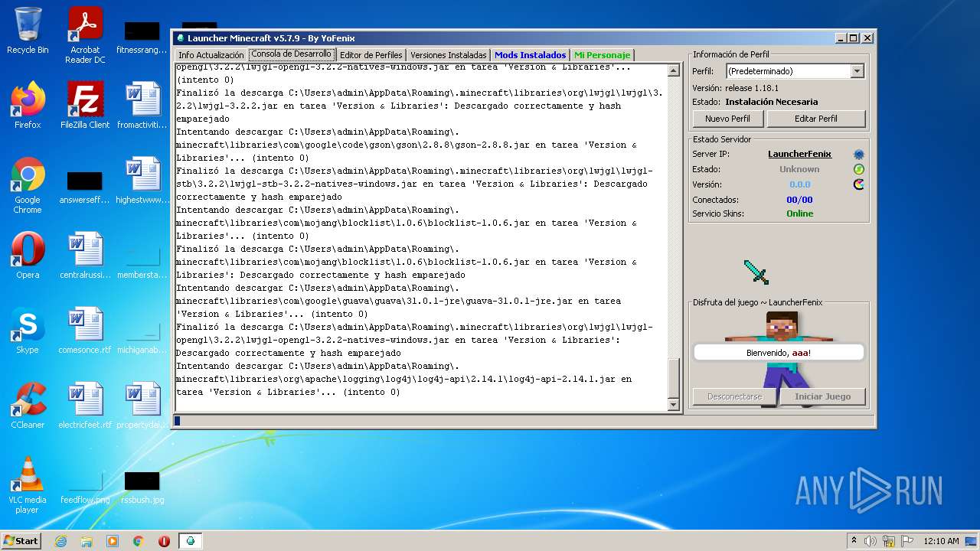
Task: Open the Mods Instalados tab
Action: 531,55
